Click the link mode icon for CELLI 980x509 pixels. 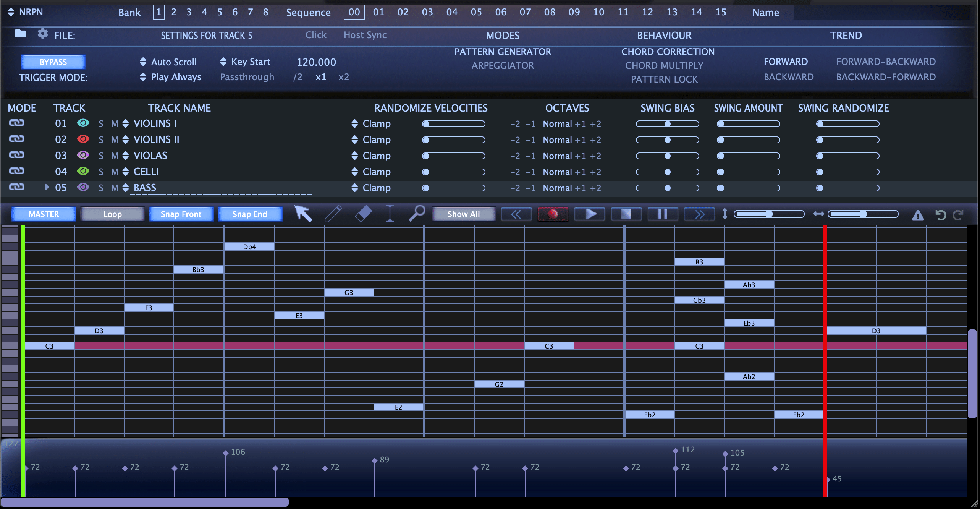17,171
